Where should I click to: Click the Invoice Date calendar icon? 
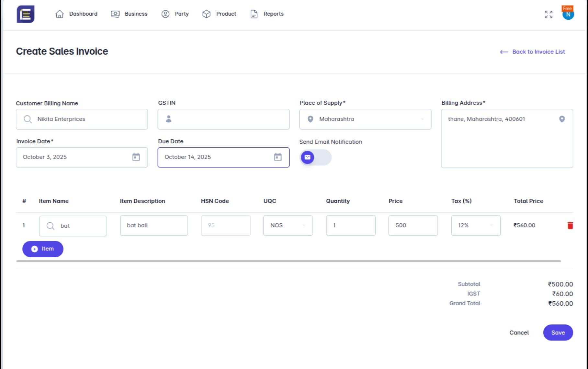[x=136, y=157]
